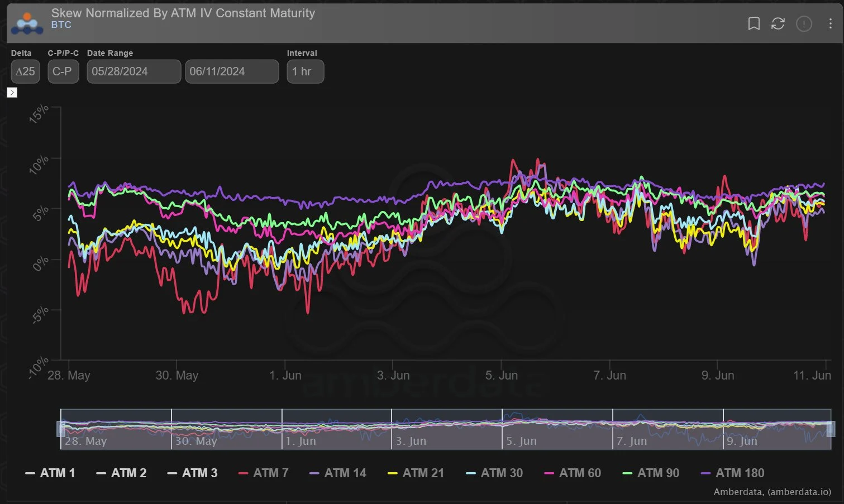Click the 5. Jun x-axis label
Viewport: 844px width, 504px height.
coord(502,375)
